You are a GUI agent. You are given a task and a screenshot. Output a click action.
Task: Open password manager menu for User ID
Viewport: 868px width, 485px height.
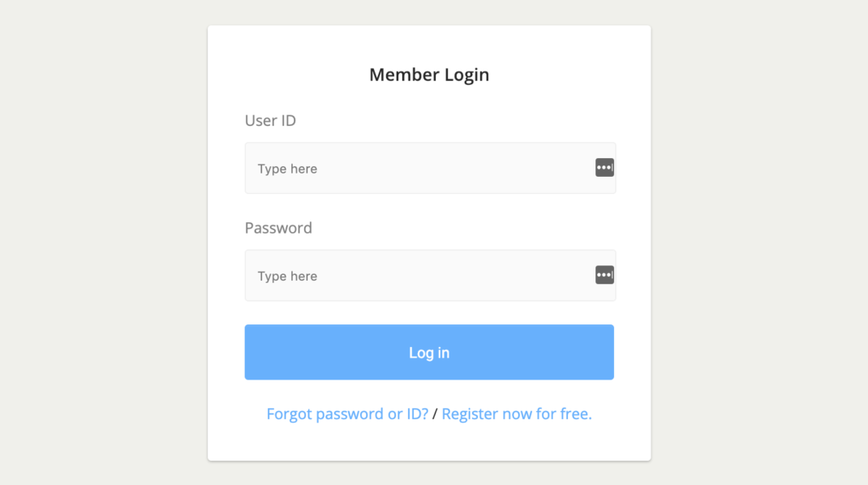click(x=604, y=168)
